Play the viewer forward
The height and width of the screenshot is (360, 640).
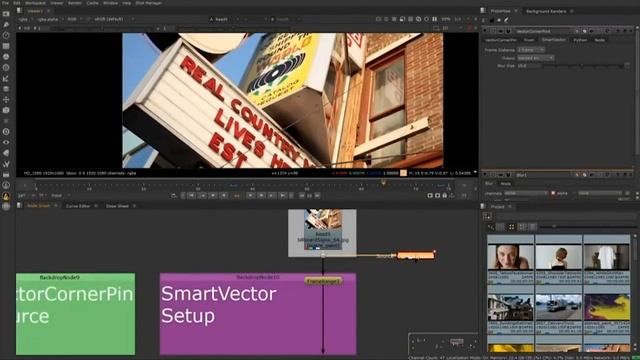tap(251, 196)
